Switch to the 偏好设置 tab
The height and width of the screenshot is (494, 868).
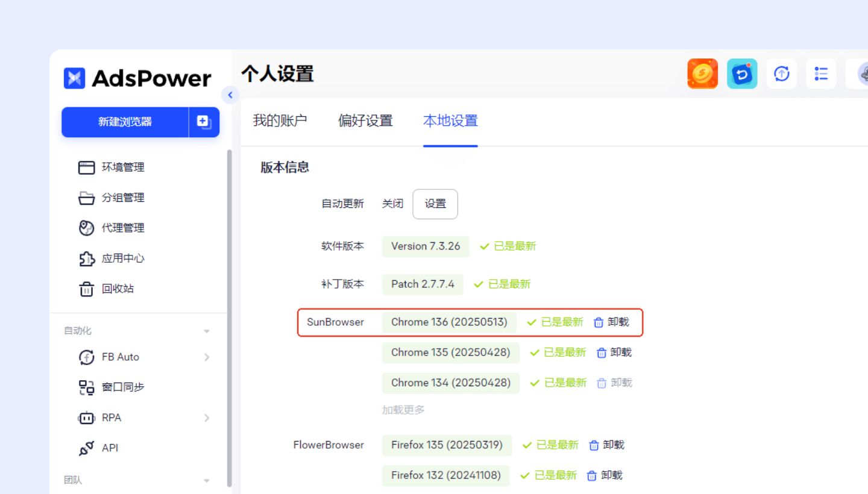365,120
